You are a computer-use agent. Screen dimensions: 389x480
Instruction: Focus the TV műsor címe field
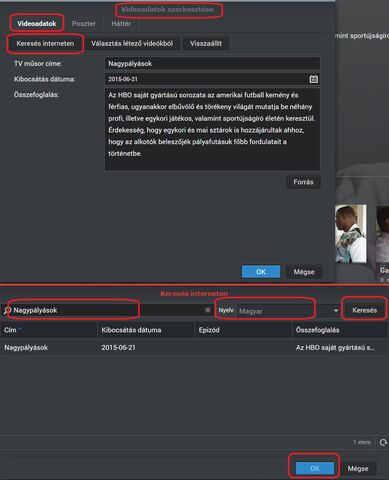212,63
